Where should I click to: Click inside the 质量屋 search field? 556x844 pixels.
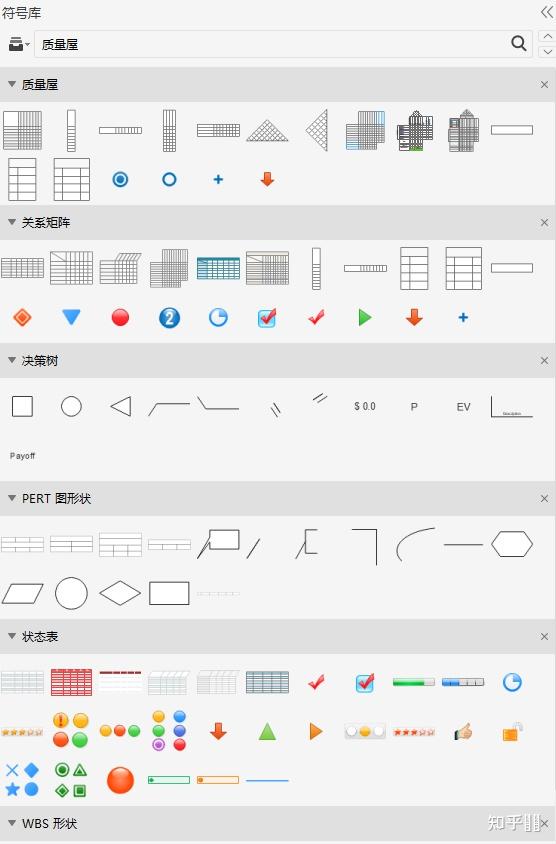tap(272, 44)
